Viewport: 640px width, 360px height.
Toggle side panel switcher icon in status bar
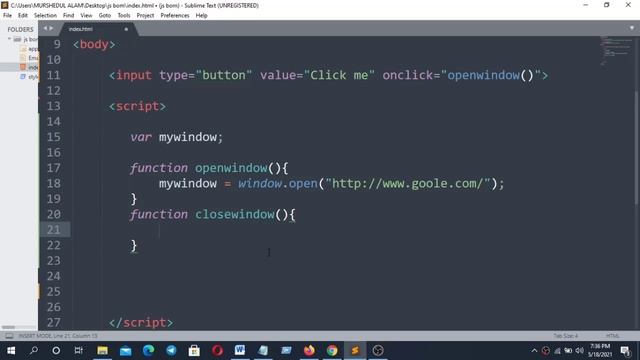(9, 336)
